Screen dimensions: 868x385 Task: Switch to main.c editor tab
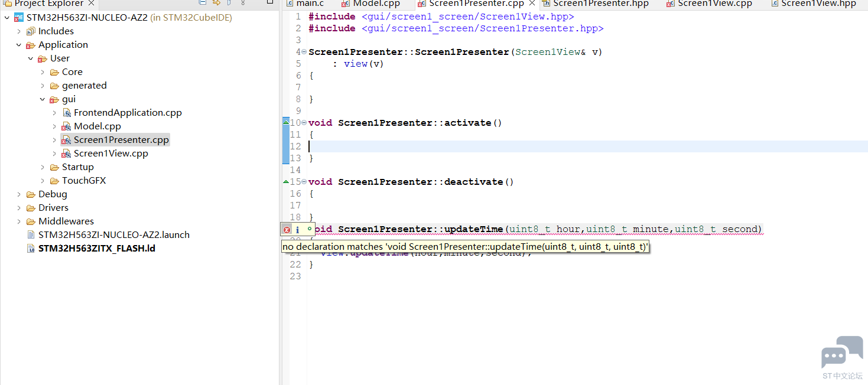click(x=305, y=4)
